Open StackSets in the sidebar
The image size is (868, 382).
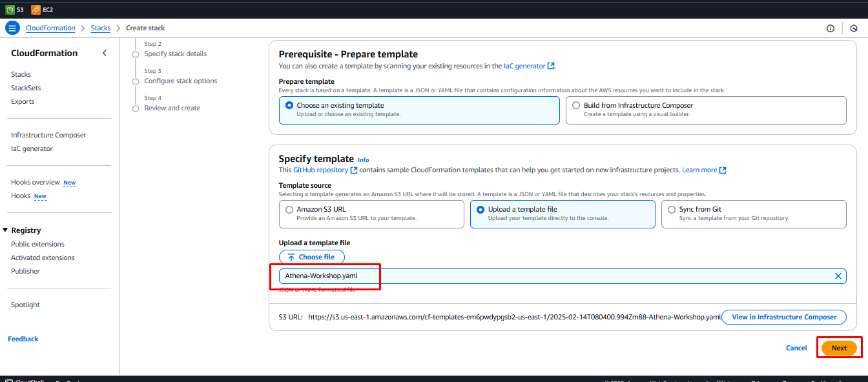click(x=26, y=88)
